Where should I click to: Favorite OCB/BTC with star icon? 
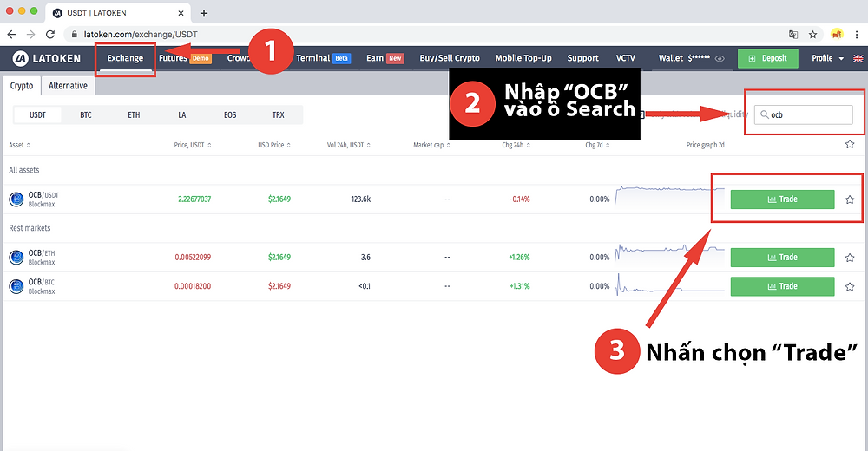pos(850,286)
